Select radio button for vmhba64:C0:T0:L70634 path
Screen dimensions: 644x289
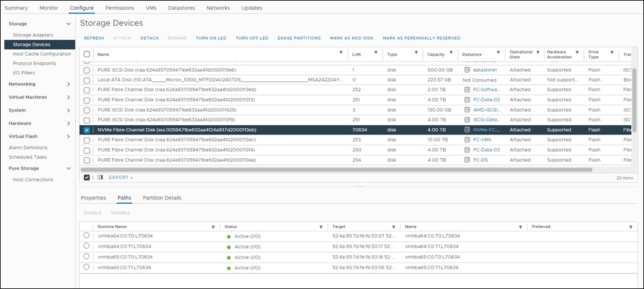click(86, 235)
